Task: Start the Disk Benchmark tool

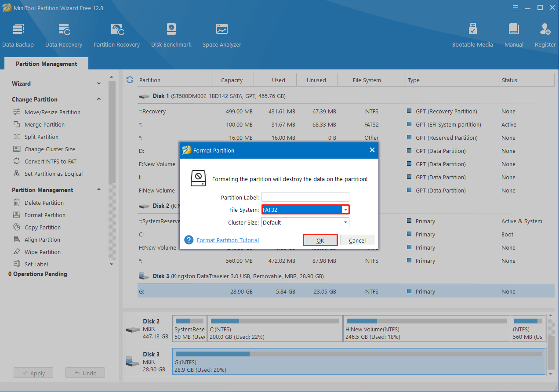Action: [171, 35]
